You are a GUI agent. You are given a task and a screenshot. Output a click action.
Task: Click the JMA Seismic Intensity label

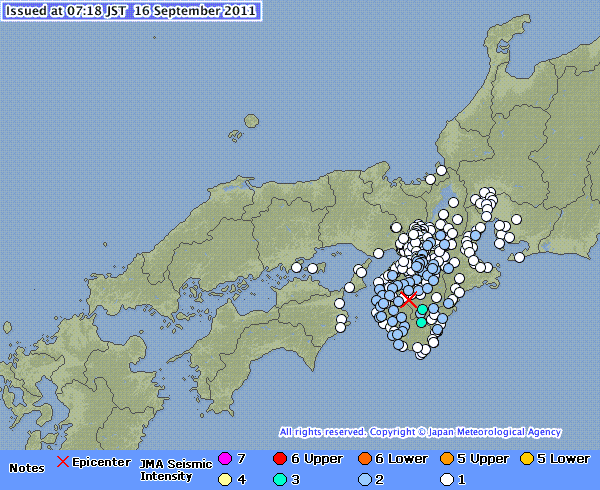(x=174, y=468)
